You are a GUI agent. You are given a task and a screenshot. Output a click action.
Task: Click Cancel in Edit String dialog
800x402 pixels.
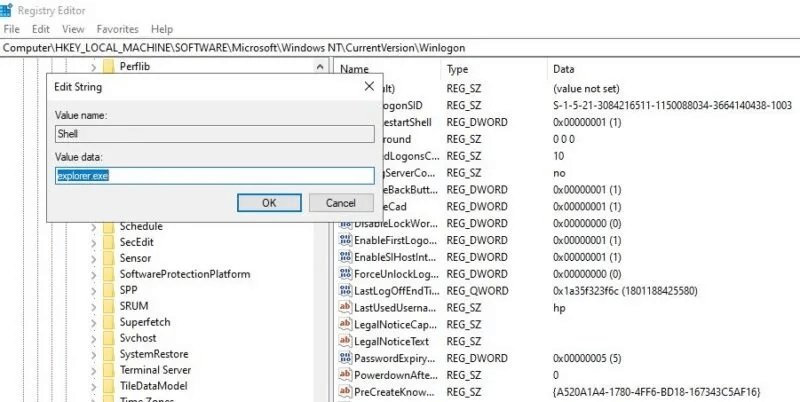[341, 203]
